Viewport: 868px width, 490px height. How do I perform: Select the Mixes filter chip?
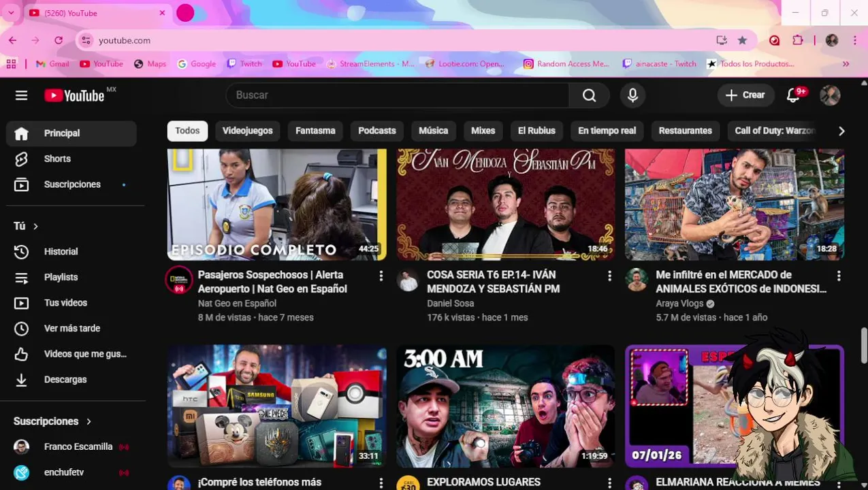[x=483, y=131]
